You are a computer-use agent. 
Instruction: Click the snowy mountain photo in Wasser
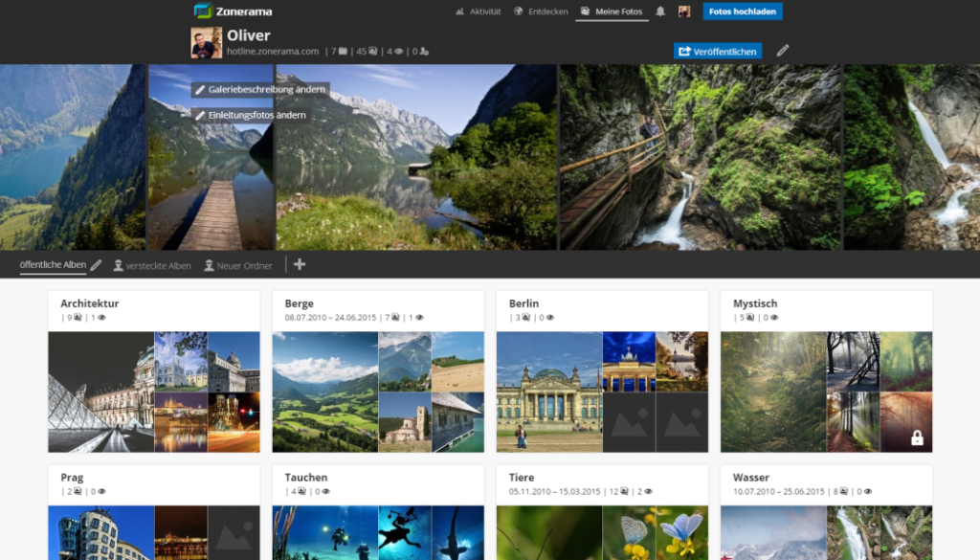[773, 532]
